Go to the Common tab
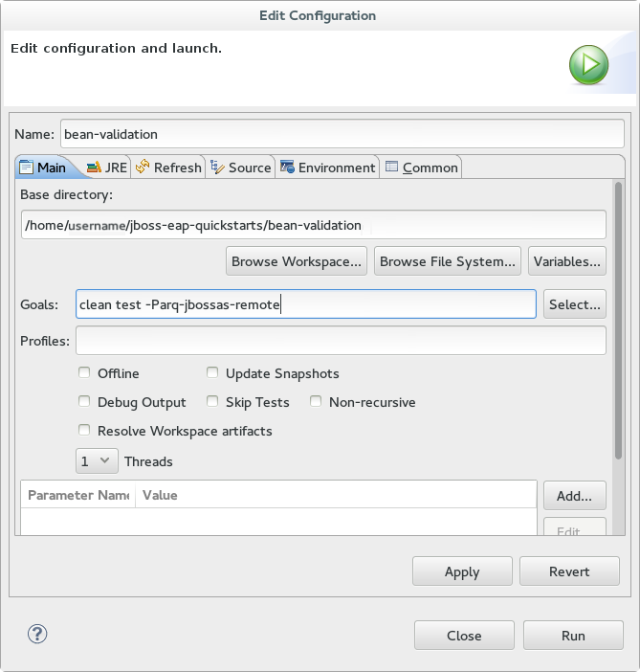 click(421, 168)
